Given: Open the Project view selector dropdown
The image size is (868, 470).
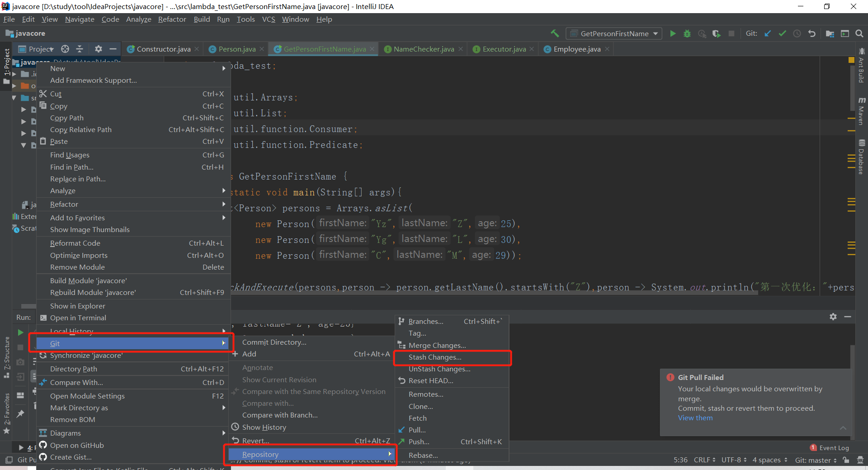Looking at the screenshot, I should [36, 49].
